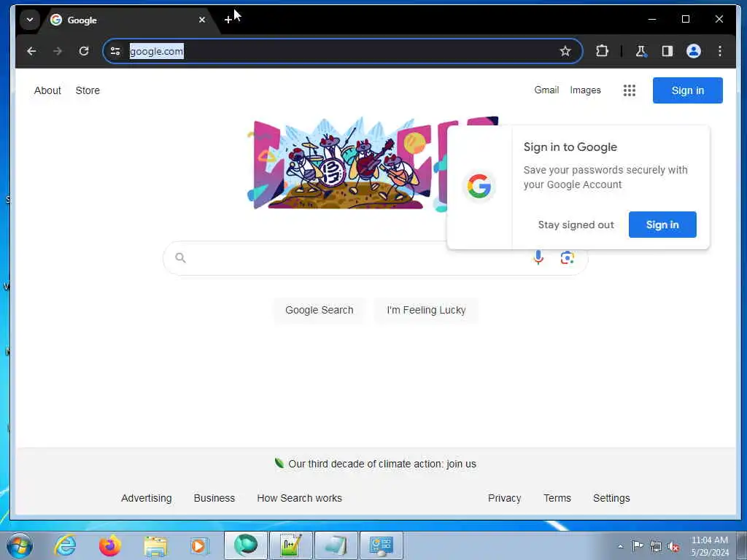Open site information icon in address bar
Image resolution: width=747 pixels, height=560 pixels.
(115, 51)
